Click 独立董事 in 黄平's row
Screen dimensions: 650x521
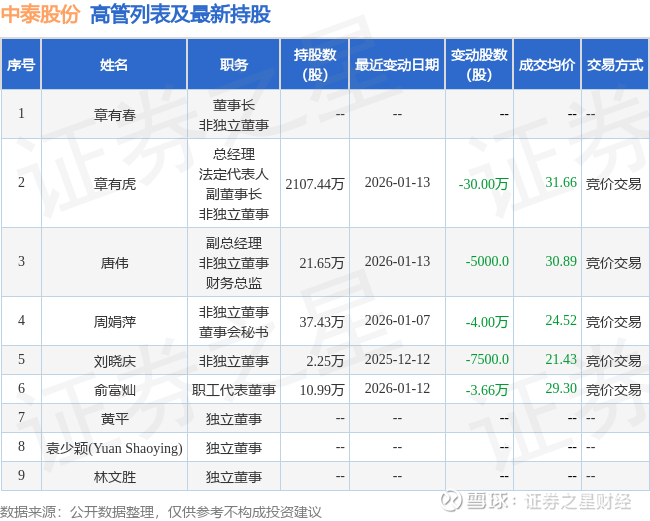coord(234,419)
